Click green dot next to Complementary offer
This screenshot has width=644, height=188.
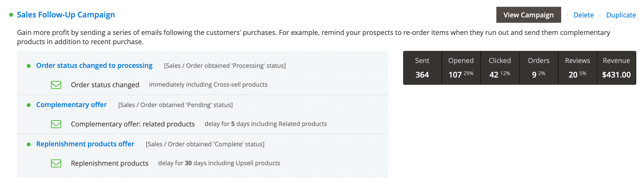[x=29, y=105]
